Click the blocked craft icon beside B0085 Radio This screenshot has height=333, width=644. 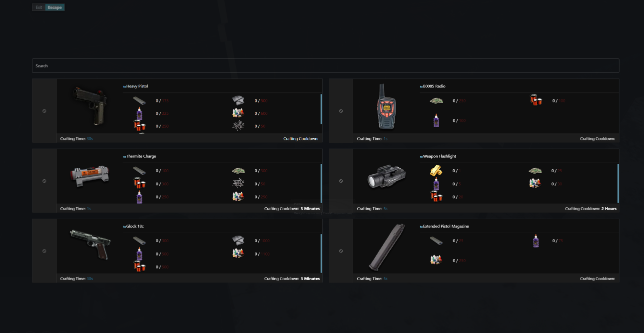341,111
